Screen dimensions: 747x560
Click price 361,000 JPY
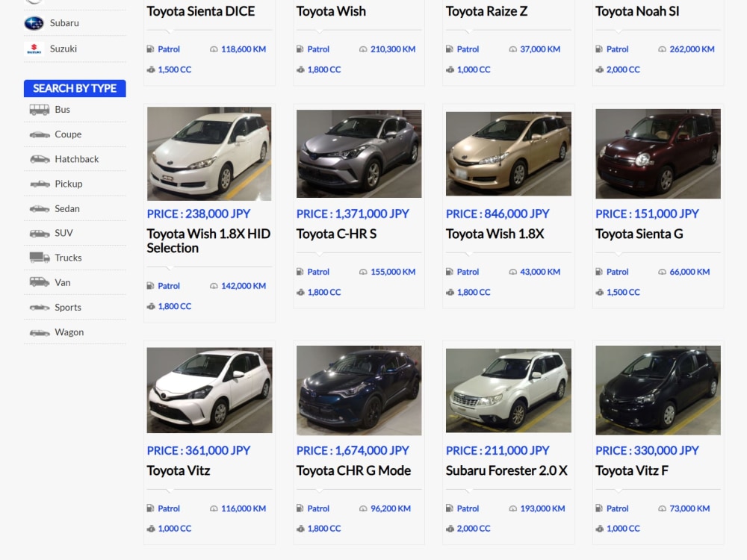199,450
